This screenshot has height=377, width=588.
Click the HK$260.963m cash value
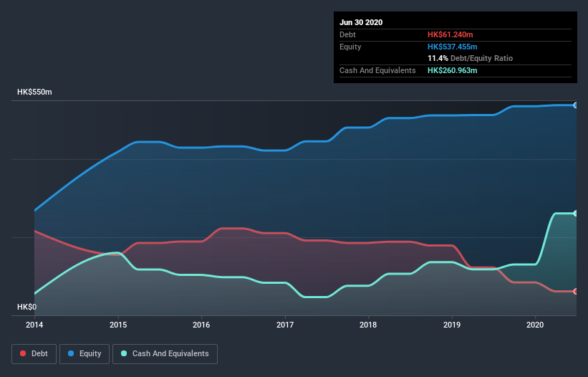pyautogui.click(x=452, y=70)
